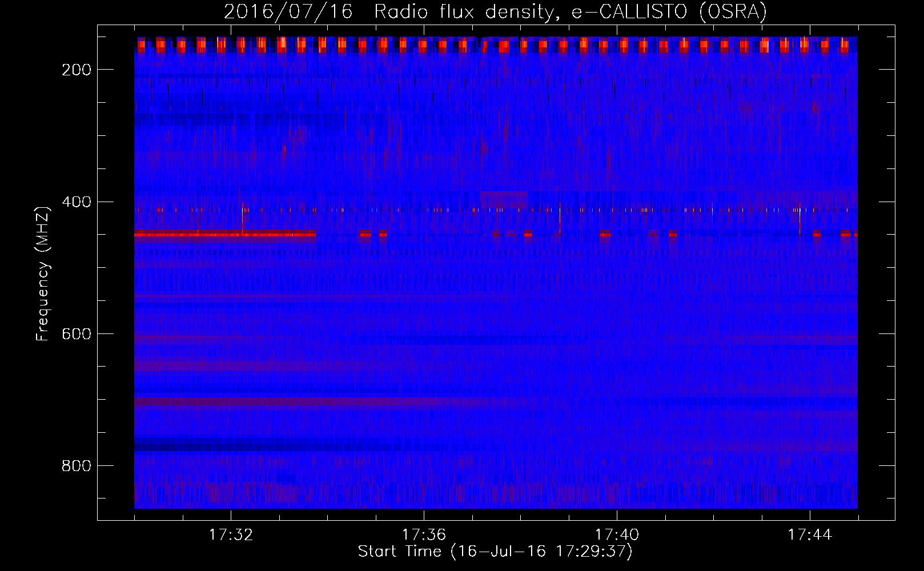
Task: Click the 17:40 time tick label
Action: pos(617,535)
